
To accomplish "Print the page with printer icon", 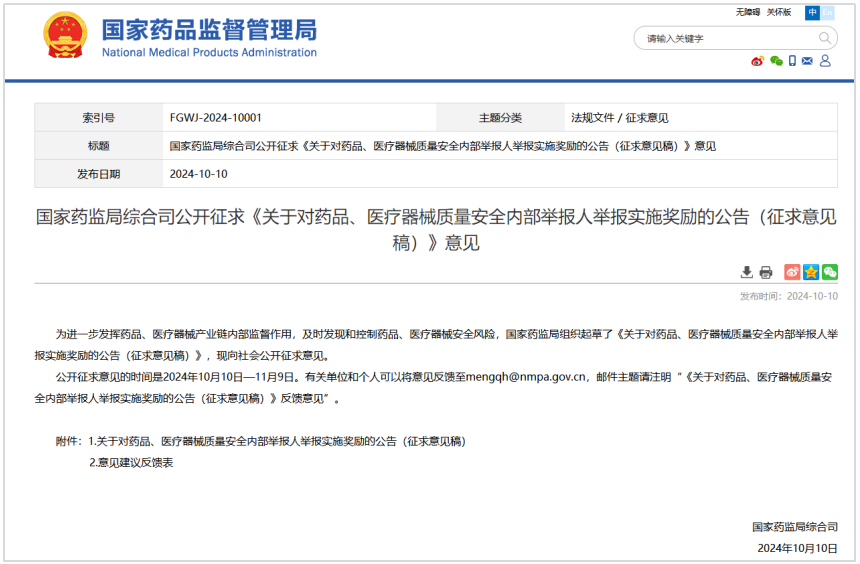I will click(766, 272).
